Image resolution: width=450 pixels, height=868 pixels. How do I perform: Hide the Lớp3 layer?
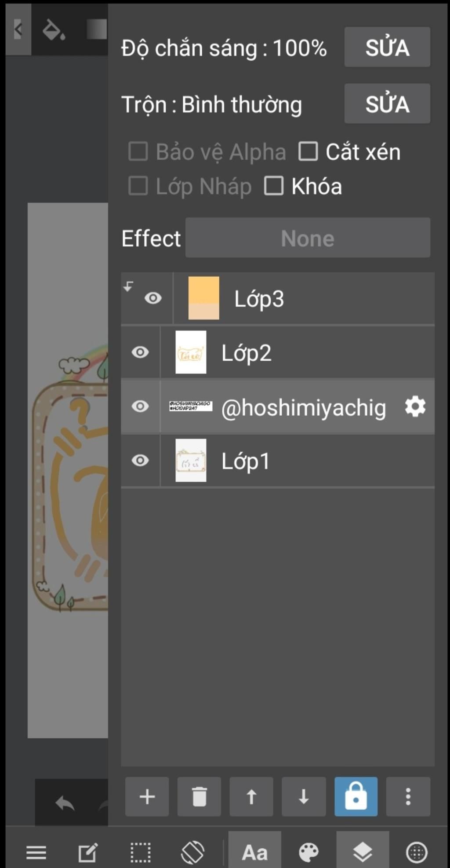[x=153, y=298]
